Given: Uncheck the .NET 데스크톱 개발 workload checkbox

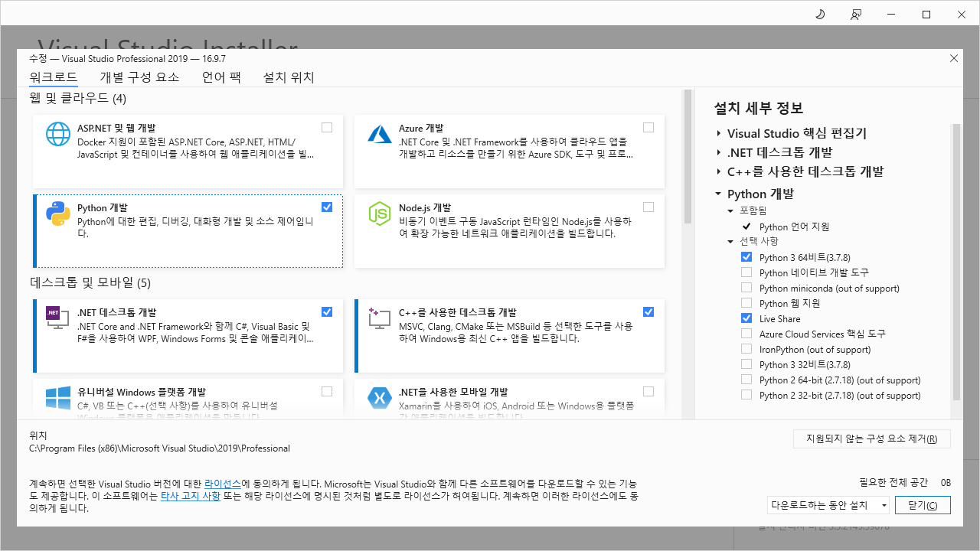Looking at the screenshot, I should click(327, 311).
